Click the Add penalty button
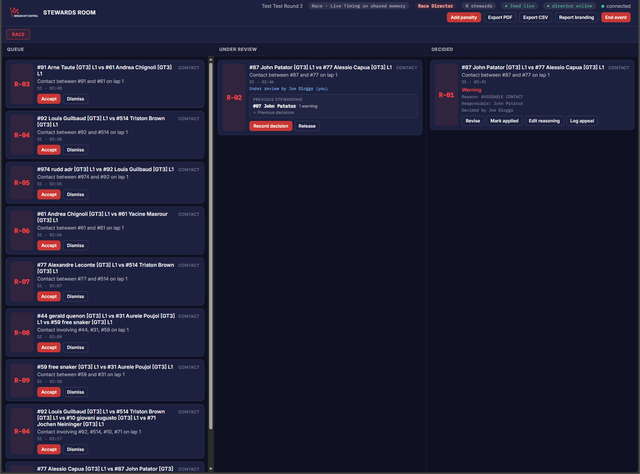This screenshot has height=474, width=640. (464, 17)
